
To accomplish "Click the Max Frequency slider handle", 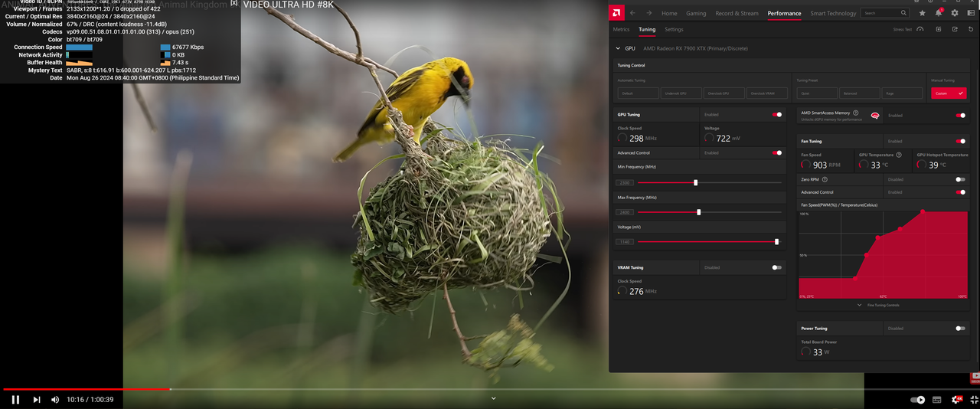I will click(698, 212).
